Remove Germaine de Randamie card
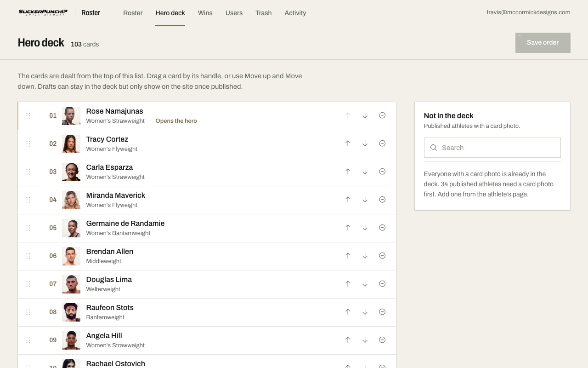 coord(382,228)
